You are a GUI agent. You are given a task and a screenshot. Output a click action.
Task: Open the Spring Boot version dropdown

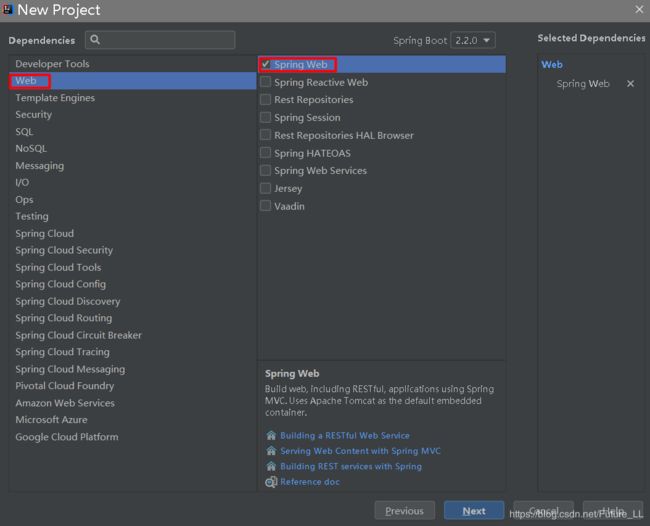tap(473, 40)
